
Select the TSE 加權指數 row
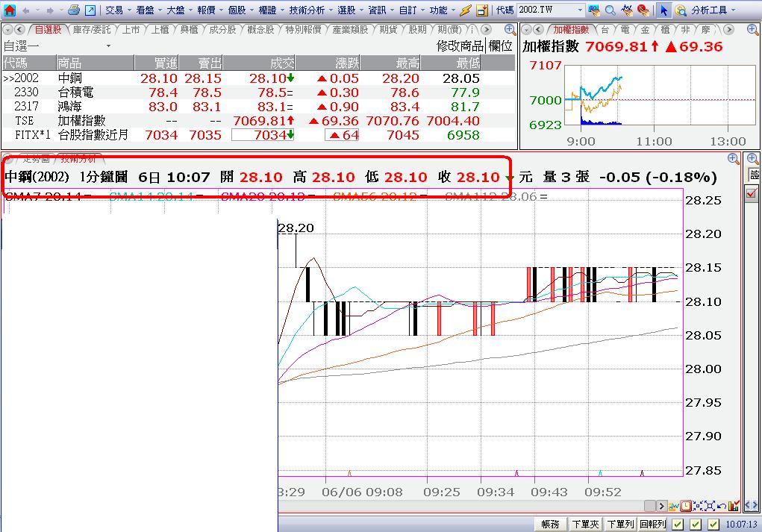point(258,120)
